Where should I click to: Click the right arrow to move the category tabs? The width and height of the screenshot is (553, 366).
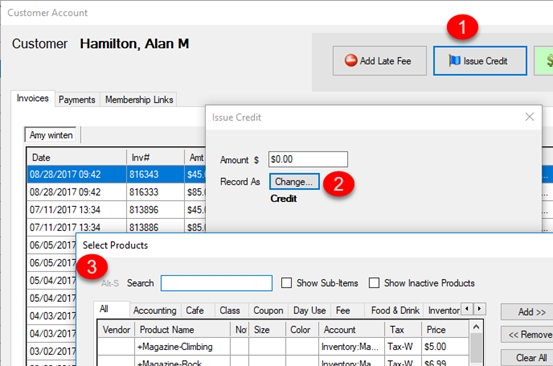(479, 309)
